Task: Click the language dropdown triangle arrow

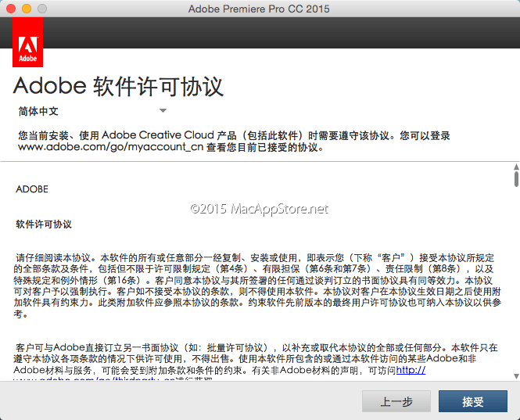Action: pos(163,111)
